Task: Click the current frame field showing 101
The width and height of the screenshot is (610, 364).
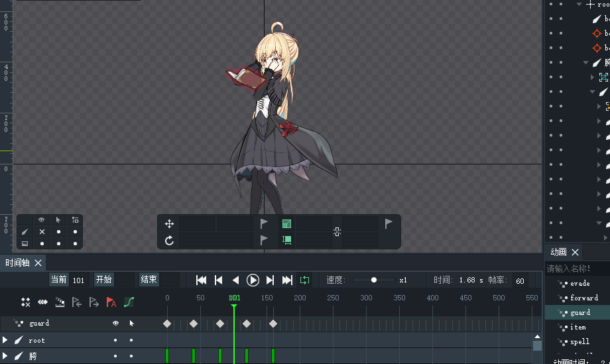Action: (x=80, y=280)
